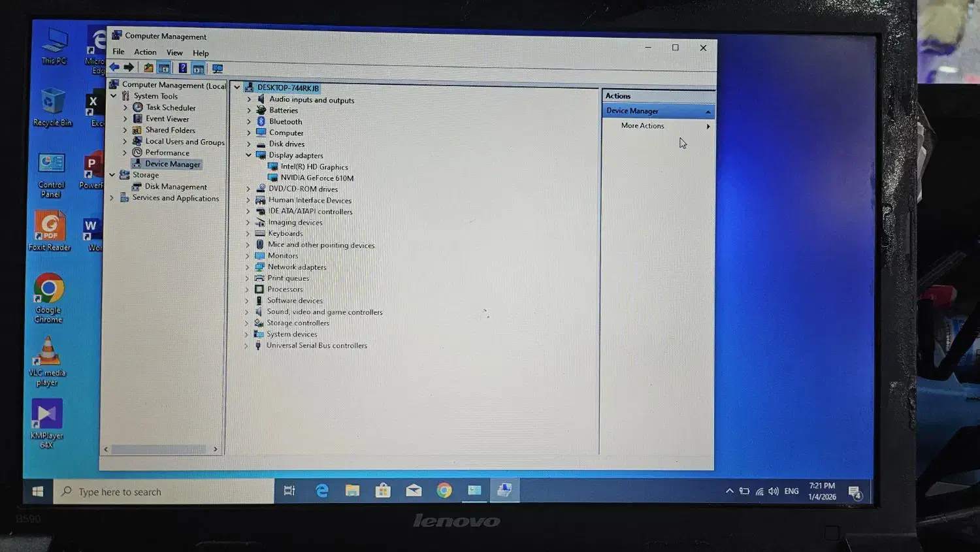Expand Sound, video and game controllers
The height and width of the screenshot is (552, 980).
click(246, 312)
